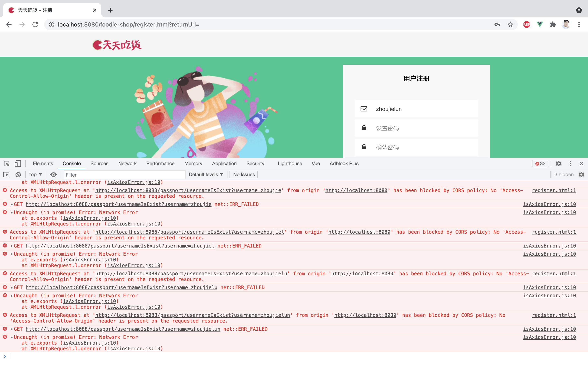
Task: Open the Default levels dropdown
Action: (x=206, y=175)
